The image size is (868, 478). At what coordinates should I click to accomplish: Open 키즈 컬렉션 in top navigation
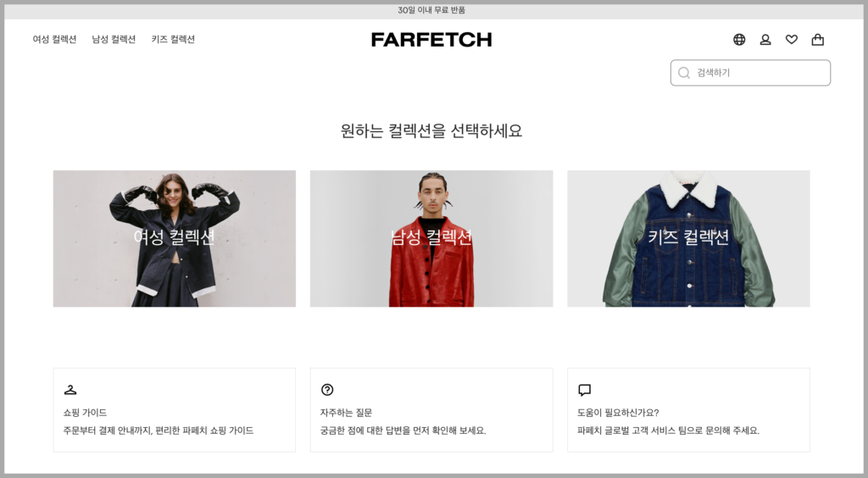click(173, 39)
